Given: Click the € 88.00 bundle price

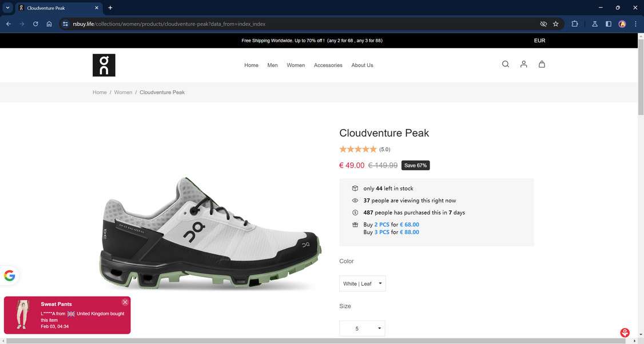Looking at the screenshot, I should tap(410, 233).
